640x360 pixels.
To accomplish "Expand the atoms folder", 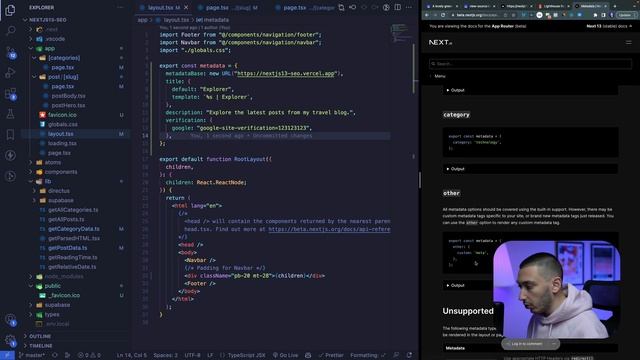I will tap(53, 162).
